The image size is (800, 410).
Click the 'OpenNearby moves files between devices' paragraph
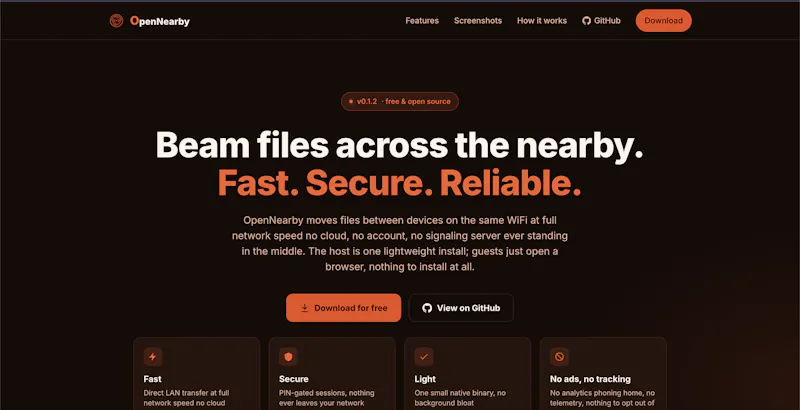399,243
